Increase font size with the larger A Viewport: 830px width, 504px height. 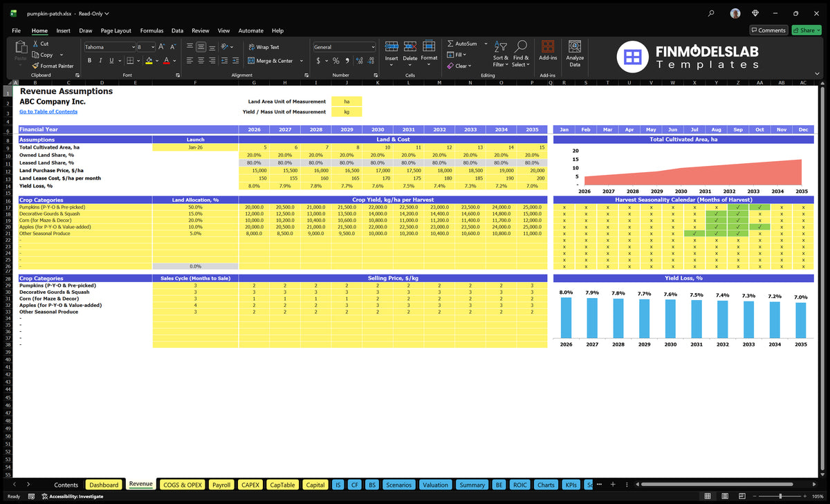[162, 47]
